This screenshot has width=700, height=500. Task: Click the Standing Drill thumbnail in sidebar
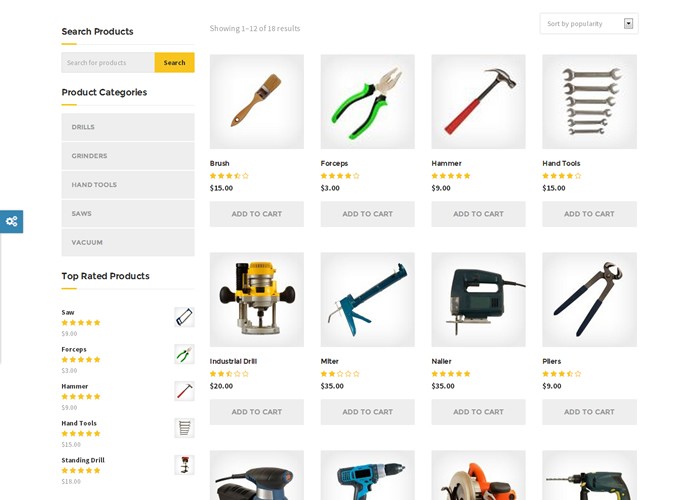pos(184,465)
